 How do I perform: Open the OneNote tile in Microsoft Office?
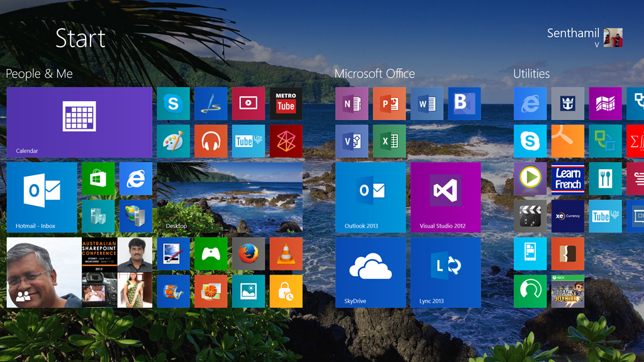pyautogui.click(x=352, y=104)
